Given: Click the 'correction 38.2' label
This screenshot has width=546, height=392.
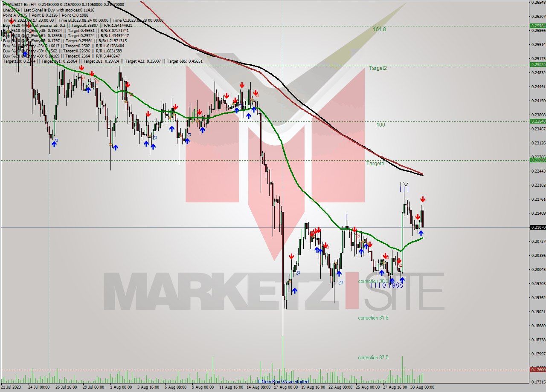Looking at the screenshot, I should [373, 281].
